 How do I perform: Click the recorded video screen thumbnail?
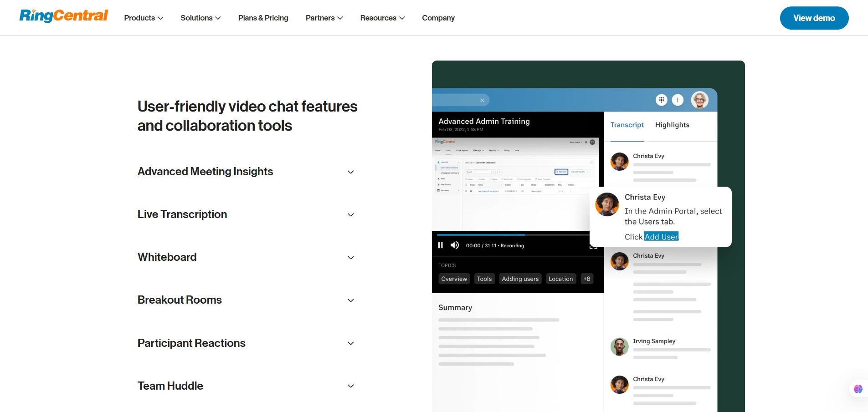tap(515, 184)
